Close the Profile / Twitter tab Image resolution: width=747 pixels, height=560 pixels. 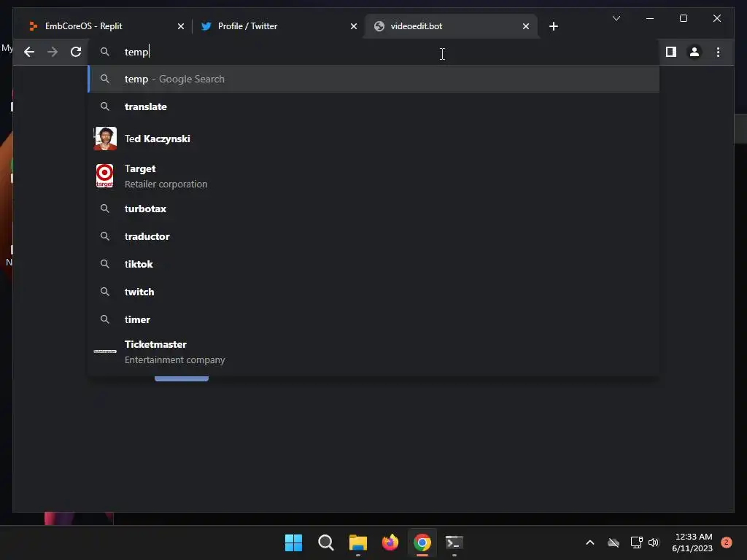tap(354, 26)
